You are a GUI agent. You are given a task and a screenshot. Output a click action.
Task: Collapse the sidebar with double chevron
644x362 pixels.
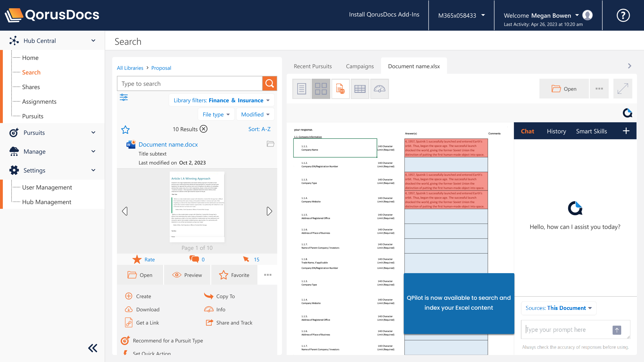point(92,348)
